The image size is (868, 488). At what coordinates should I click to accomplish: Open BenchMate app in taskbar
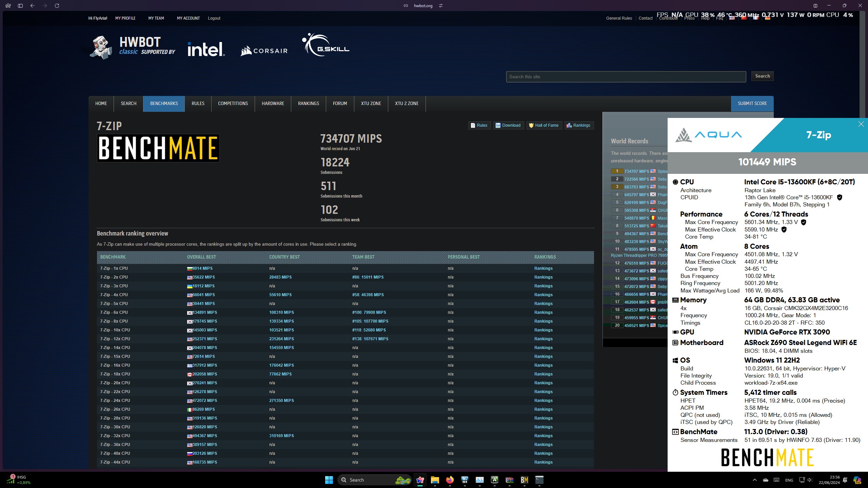(525, 480)
